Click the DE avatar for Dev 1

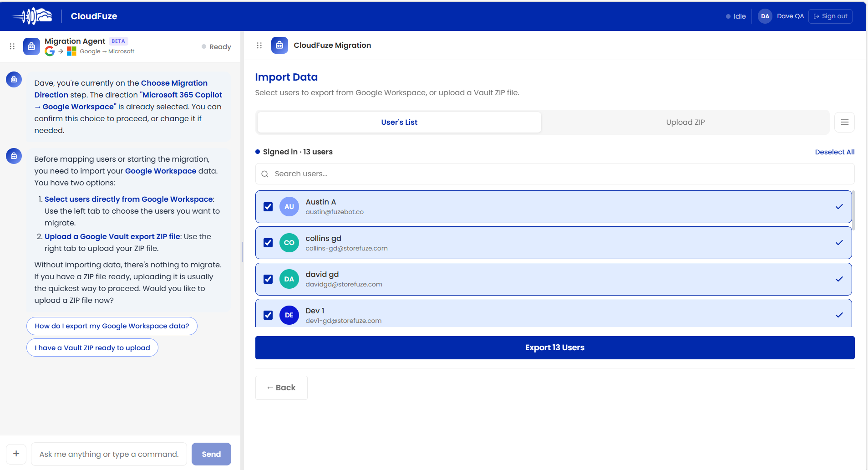pyautogui.click(x=289, y=315)
